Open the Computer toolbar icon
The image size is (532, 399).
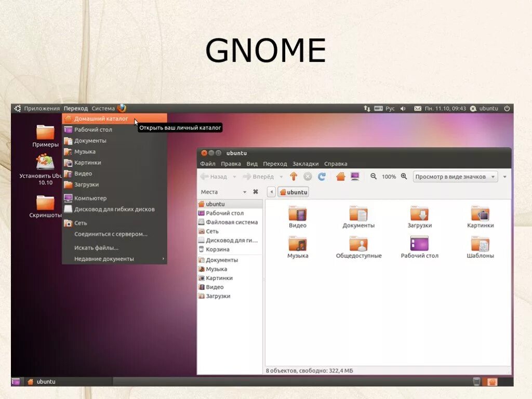pyautogui.click(x=355, y=177)
